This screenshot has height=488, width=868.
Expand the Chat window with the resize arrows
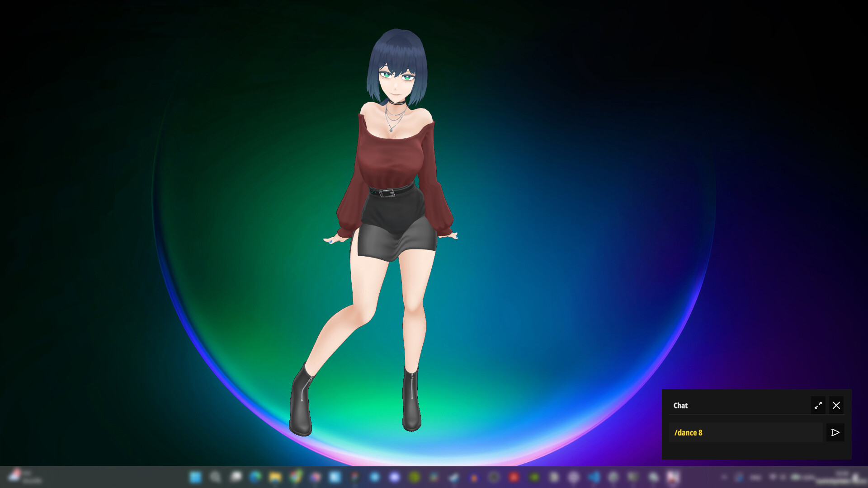818,405
